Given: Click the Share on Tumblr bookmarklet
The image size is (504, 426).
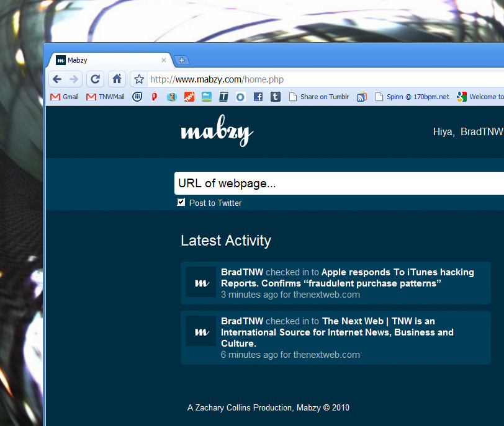Looking at the screenshot, I should click(x=319, y=97).
